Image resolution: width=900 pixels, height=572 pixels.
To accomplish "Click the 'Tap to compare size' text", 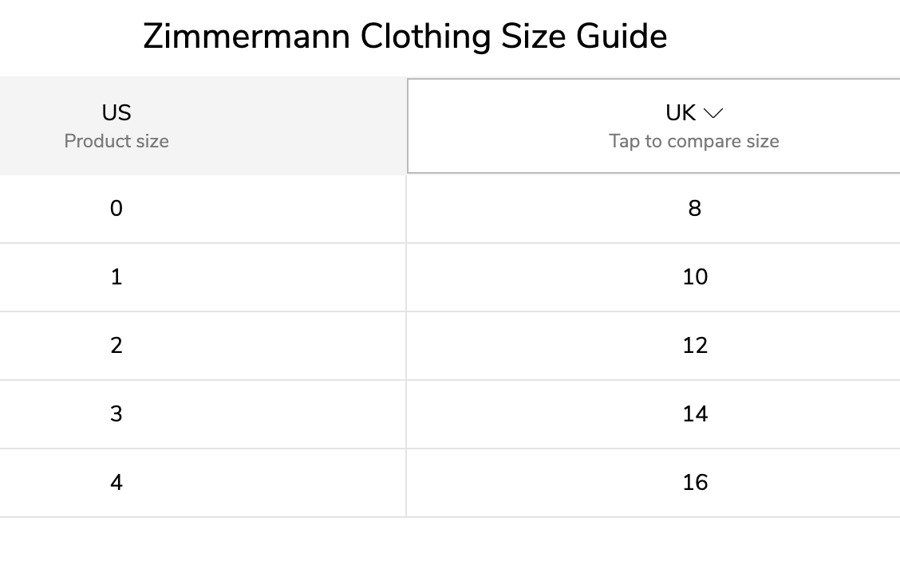I will click(x=694, y=141).
